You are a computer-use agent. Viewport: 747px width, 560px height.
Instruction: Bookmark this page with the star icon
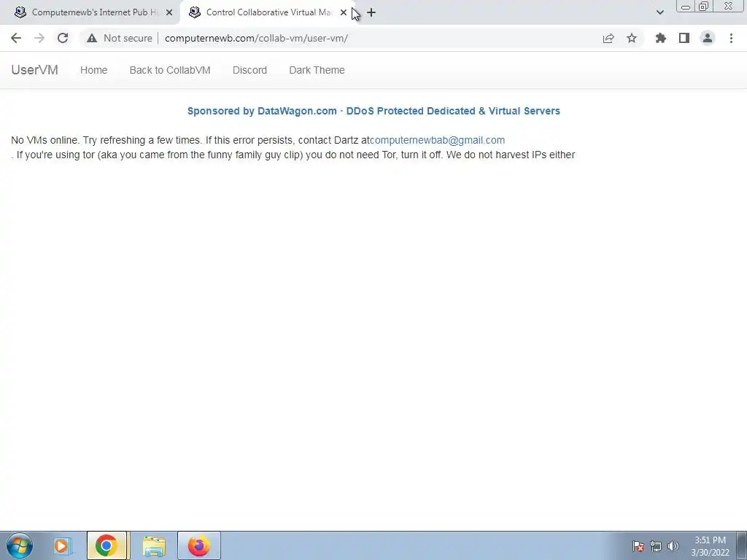pyautogui.click(x=632, y=38)
